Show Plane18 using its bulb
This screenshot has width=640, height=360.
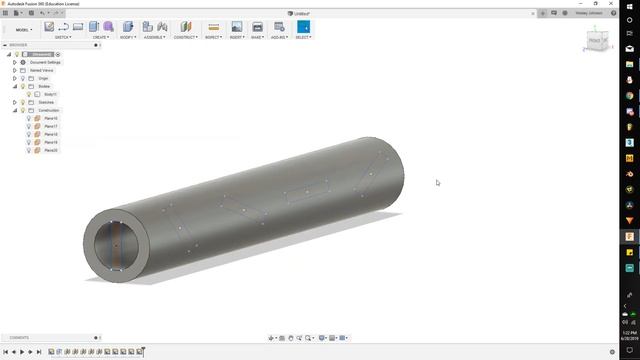click(29, 134)
